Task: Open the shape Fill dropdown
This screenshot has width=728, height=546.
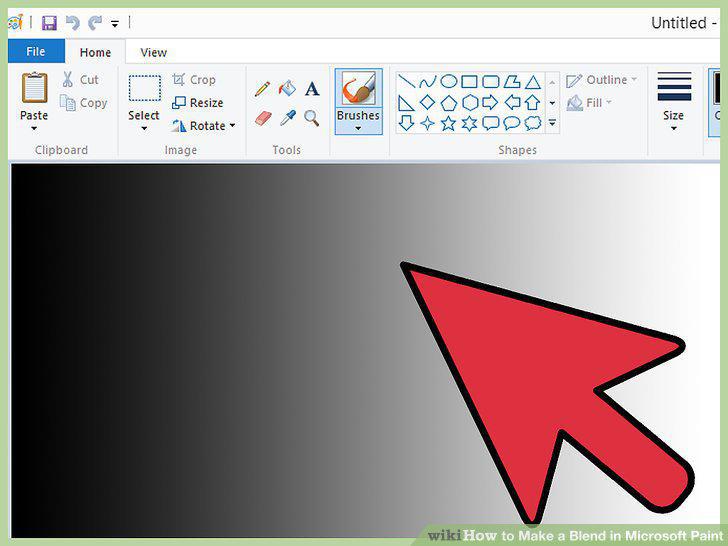Action: pyautogui.click(x=590, y=103)
